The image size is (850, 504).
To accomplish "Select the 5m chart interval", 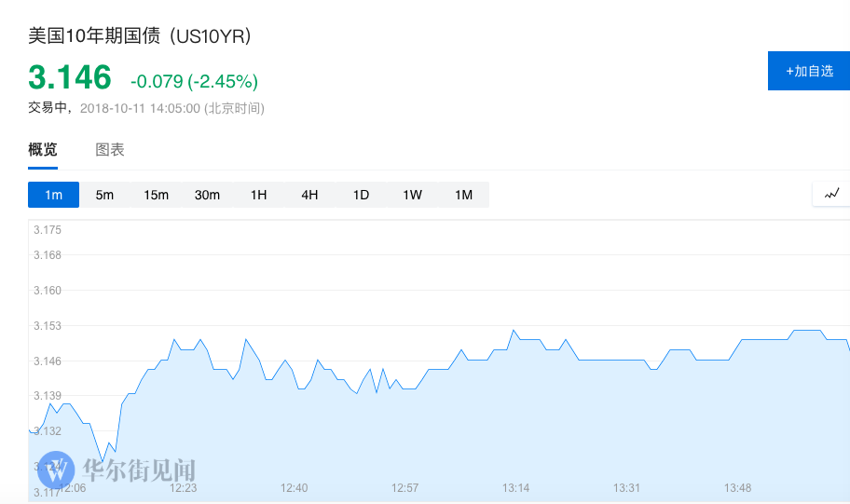I will point(104,195).
